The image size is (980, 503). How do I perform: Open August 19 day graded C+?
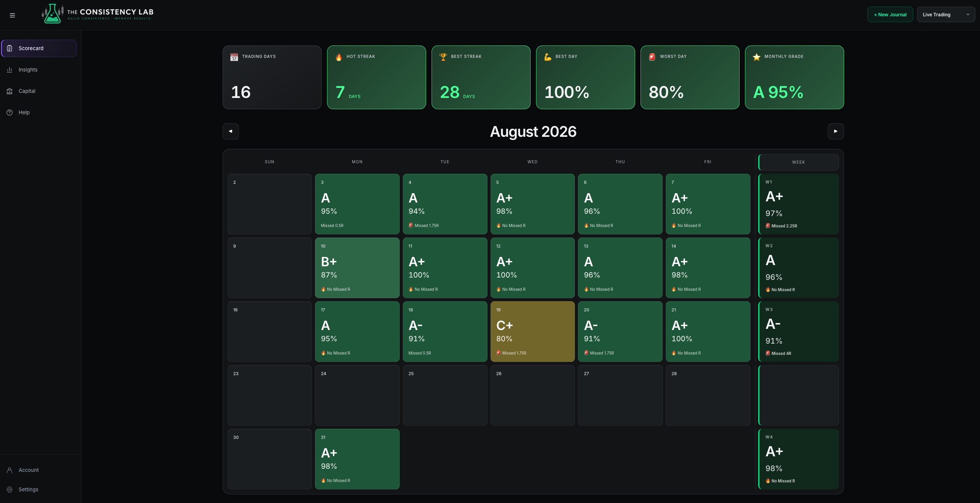coord(533,332)
